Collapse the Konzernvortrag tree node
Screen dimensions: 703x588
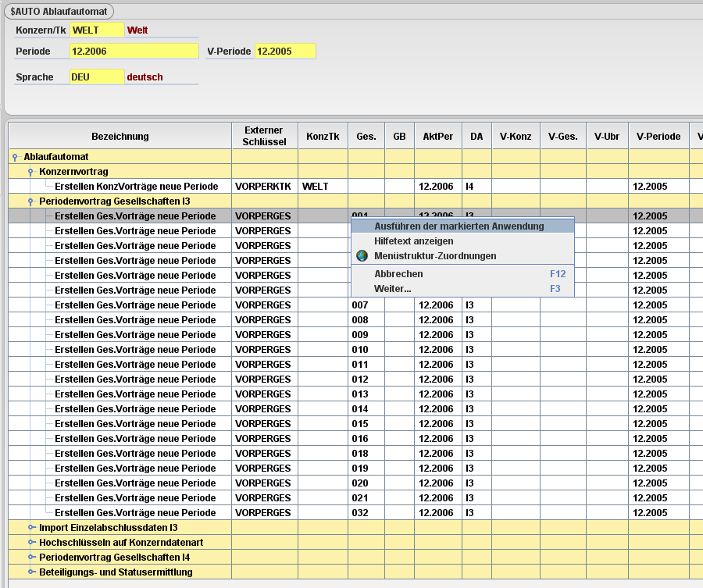(30, 172)
